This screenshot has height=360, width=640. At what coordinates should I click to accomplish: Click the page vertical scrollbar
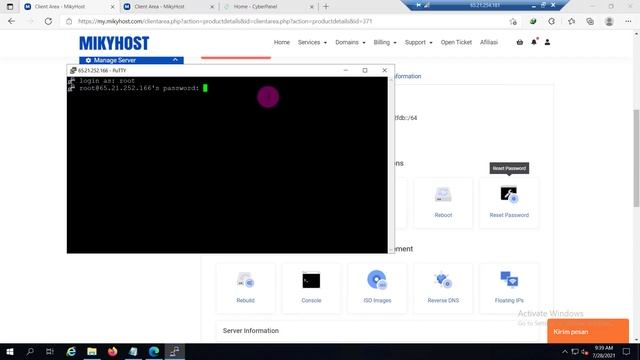click(636, 158)
